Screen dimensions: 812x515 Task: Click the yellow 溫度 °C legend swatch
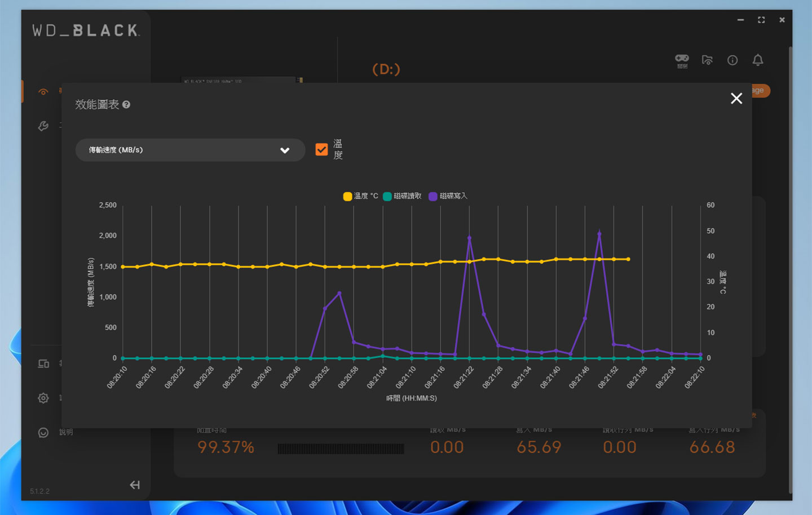pyautogui.click(x=347, y=196)
